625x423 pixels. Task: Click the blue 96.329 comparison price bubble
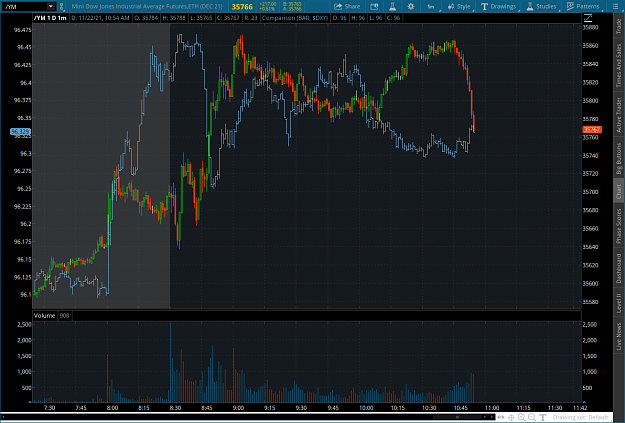20,132
